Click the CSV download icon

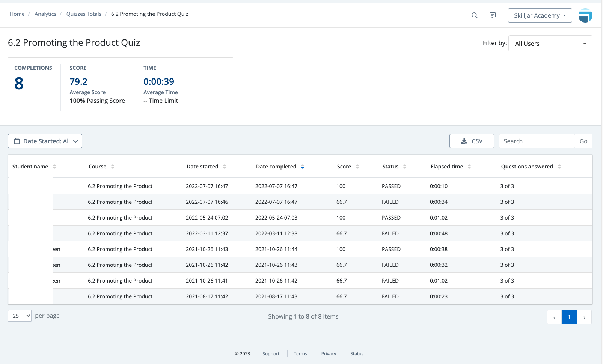point(464,141)
